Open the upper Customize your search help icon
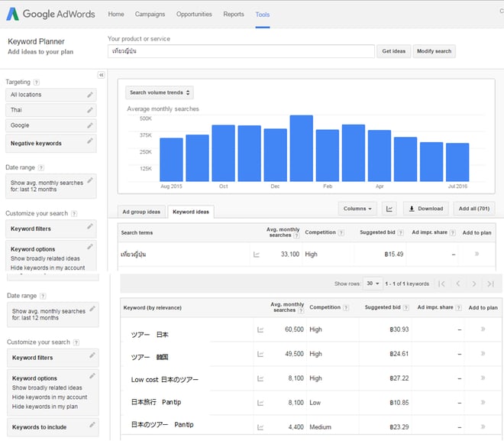This screenshot has height=441, width=504. coord(74,213)
